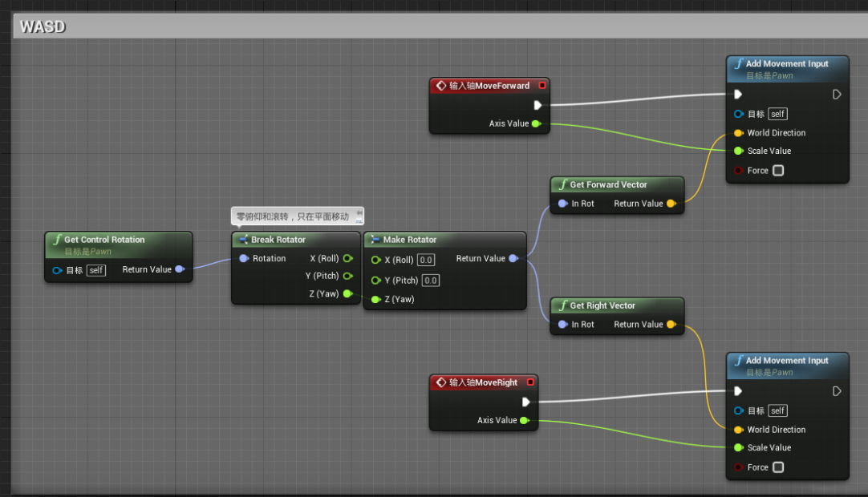868x497 pixels.
Task: Select the Rotation input pin on Break Rotator
Action: 244,258
